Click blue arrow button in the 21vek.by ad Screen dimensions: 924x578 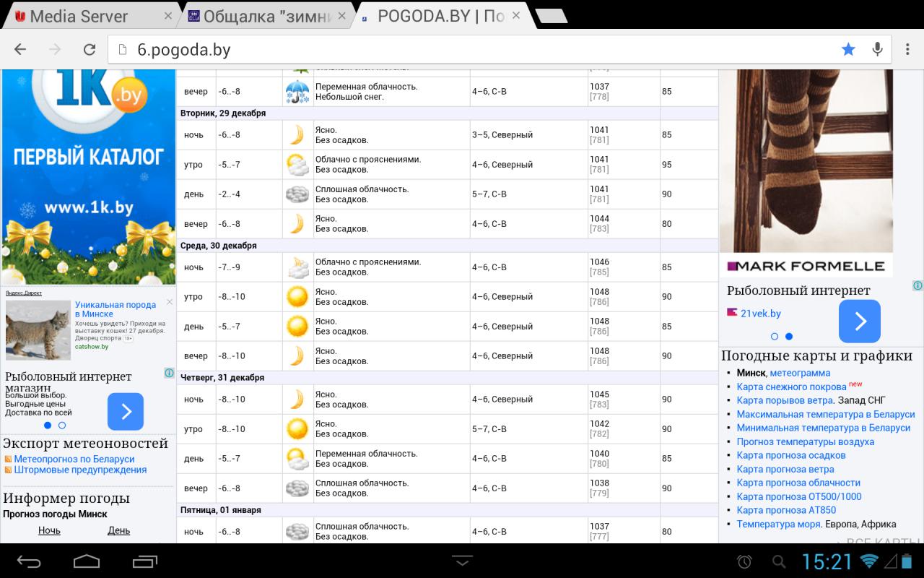[x=859, y=322]
